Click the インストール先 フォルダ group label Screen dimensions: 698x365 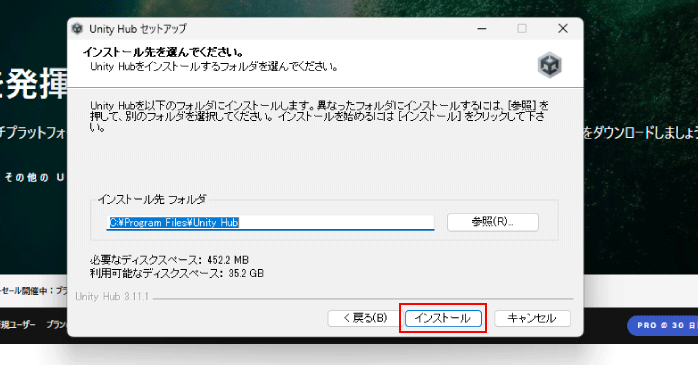[x=152, y=199]
